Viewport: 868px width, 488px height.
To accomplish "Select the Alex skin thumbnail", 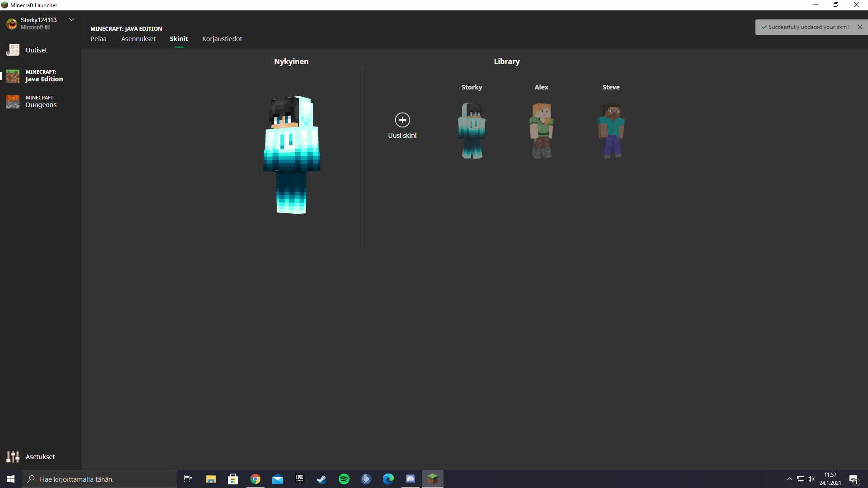I will pos(541,130).
